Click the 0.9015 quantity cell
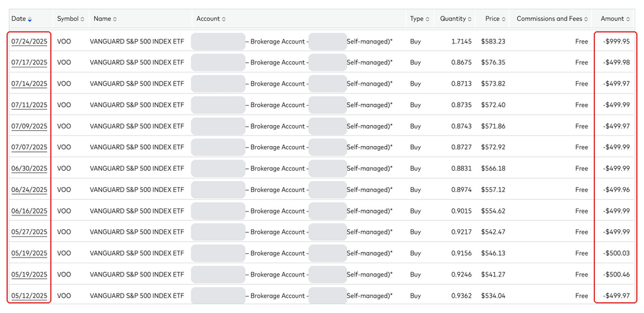 (462, 211)
